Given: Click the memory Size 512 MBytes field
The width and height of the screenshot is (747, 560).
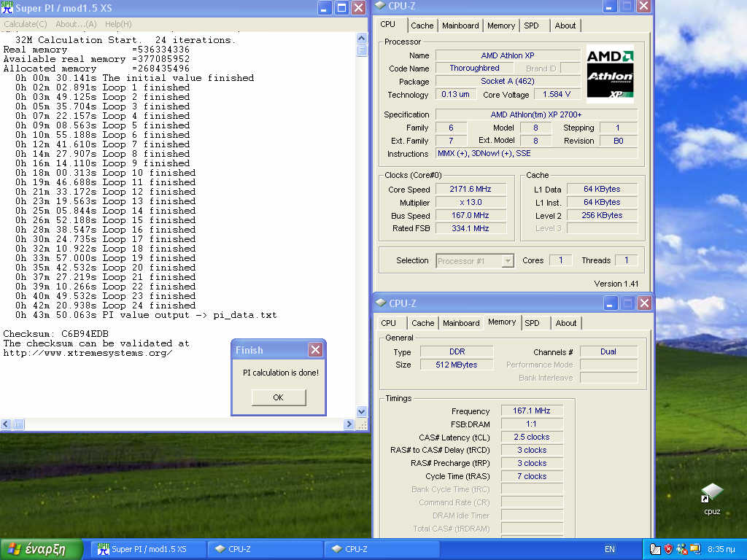Looking at the screenshot, I should (x=457, y=365).
